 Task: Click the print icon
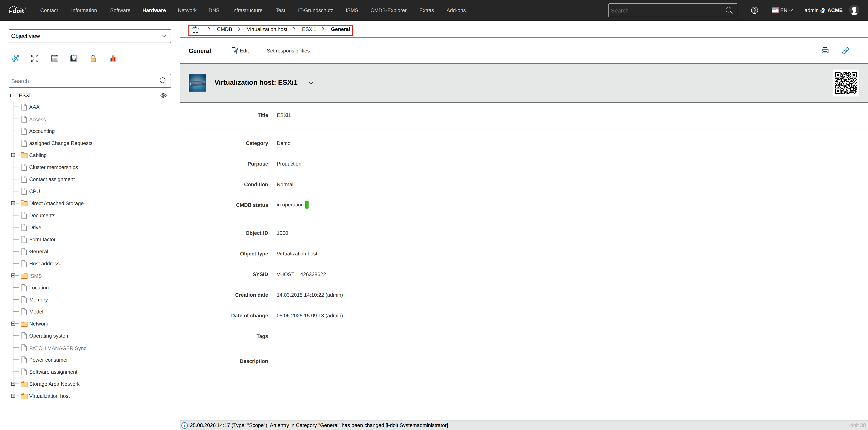(825, 51)
